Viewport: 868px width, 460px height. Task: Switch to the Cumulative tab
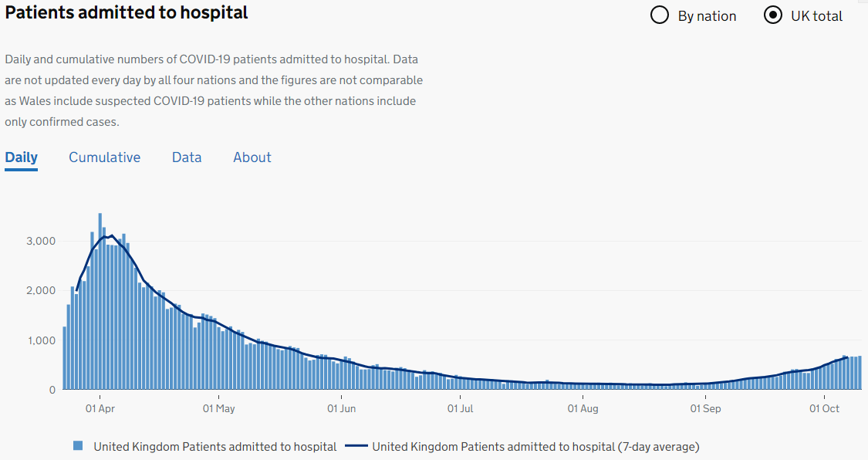pos(105,157)
